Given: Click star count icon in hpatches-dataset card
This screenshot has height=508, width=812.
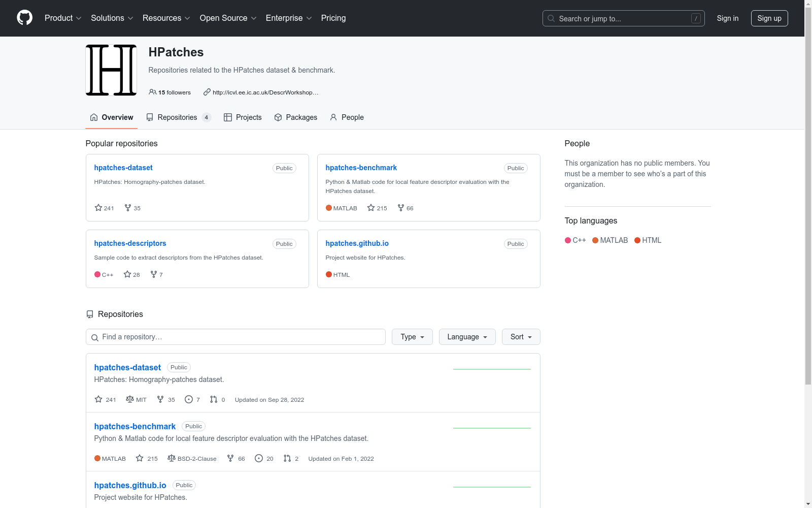Looking at the screenshot, I should (98, 208).
